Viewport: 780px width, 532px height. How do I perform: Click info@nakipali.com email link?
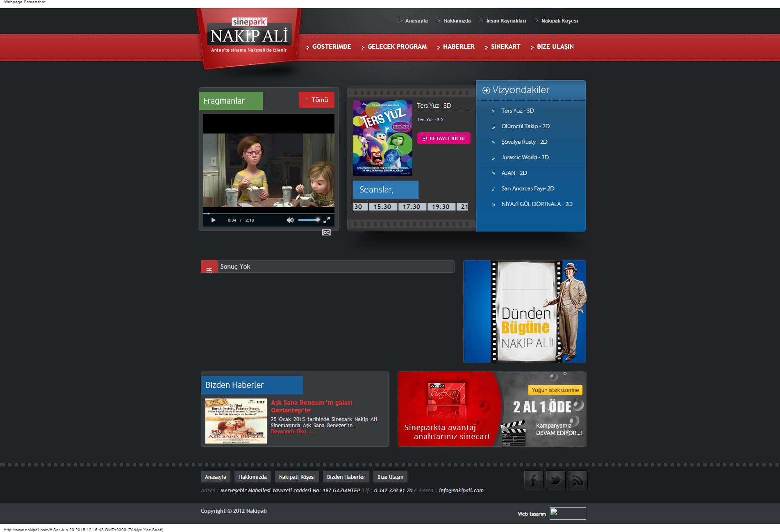coord(461,491)
